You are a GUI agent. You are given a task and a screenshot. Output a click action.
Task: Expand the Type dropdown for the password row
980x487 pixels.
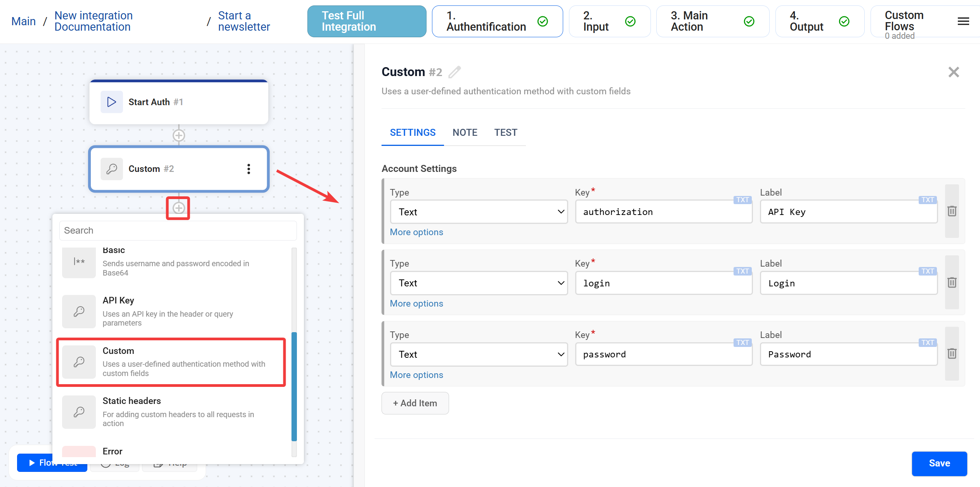(x=479, y=354)
